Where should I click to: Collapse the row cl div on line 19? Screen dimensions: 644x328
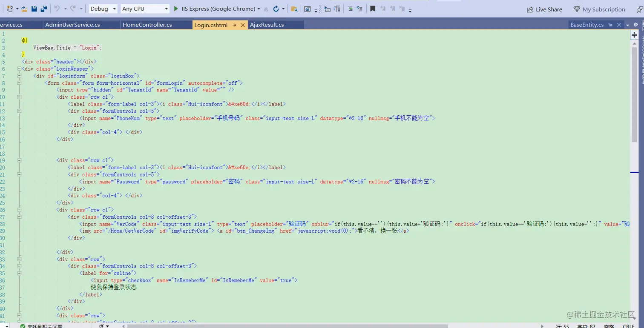pos(19,160)
